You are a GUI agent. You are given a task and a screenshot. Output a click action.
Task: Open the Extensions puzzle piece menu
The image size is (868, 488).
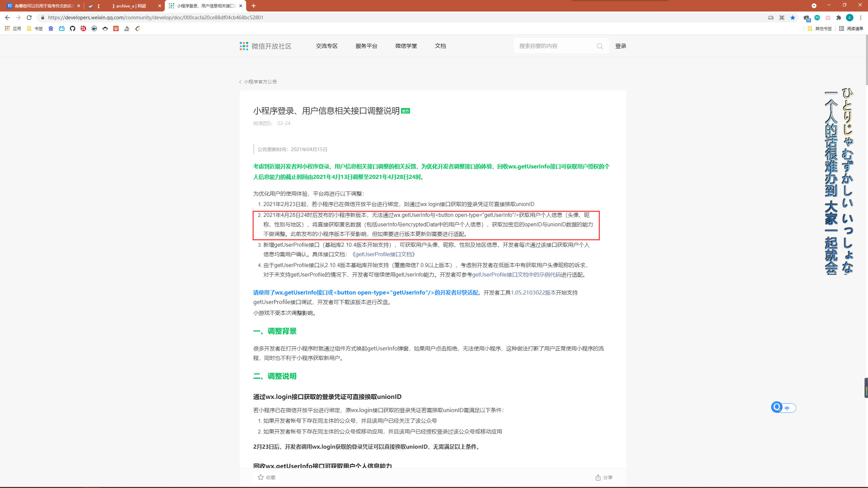click(x=839, y=18)
